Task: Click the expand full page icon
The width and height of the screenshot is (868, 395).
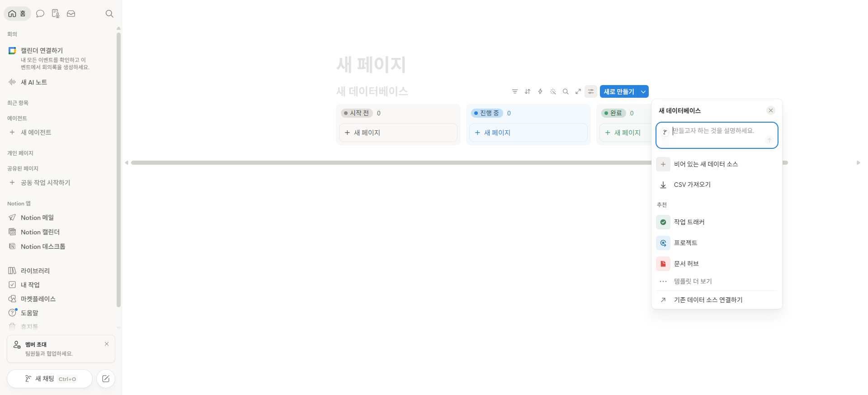Action: click(578, 91)
